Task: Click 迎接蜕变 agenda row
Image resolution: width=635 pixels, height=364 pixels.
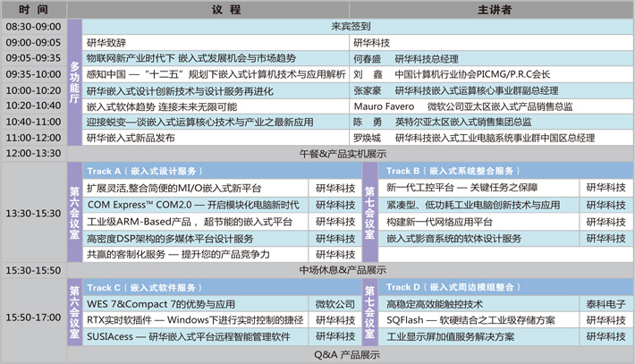Action: [216, 122]
